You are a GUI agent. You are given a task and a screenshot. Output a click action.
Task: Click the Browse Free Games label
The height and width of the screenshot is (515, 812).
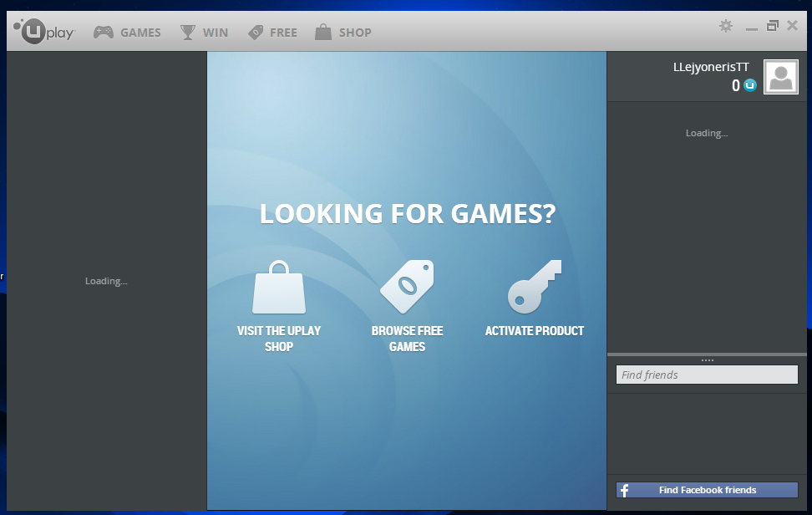pyautogui.click(x=407, y=339)
